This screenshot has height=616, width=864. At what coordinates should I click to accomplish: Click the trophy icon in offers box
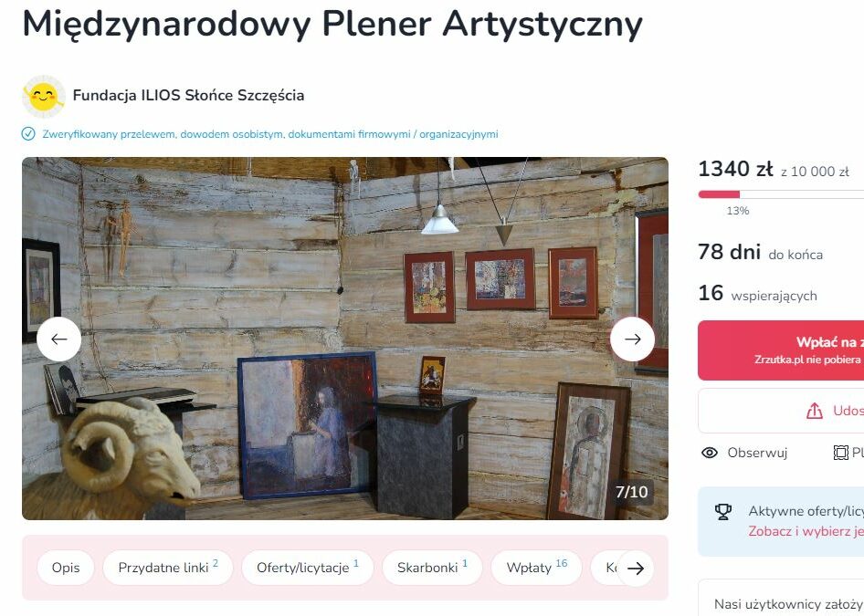point(723,511)
